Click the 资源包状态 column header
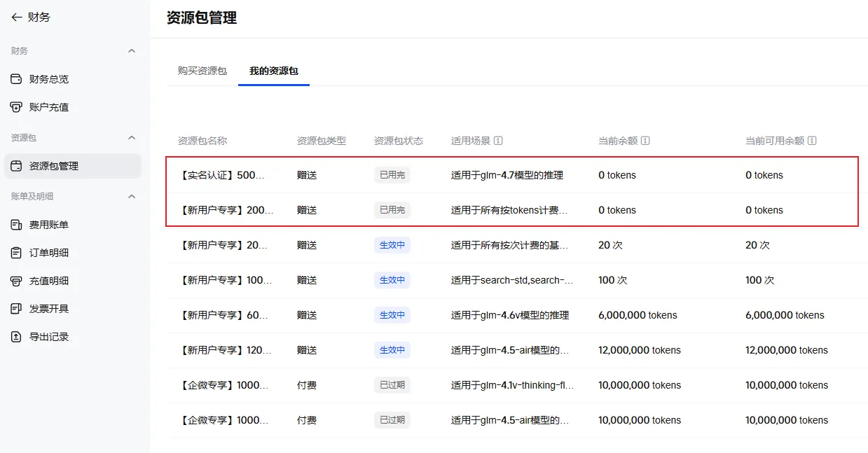The height and width of the screenshot is (453, 868). tap(399, 141)
